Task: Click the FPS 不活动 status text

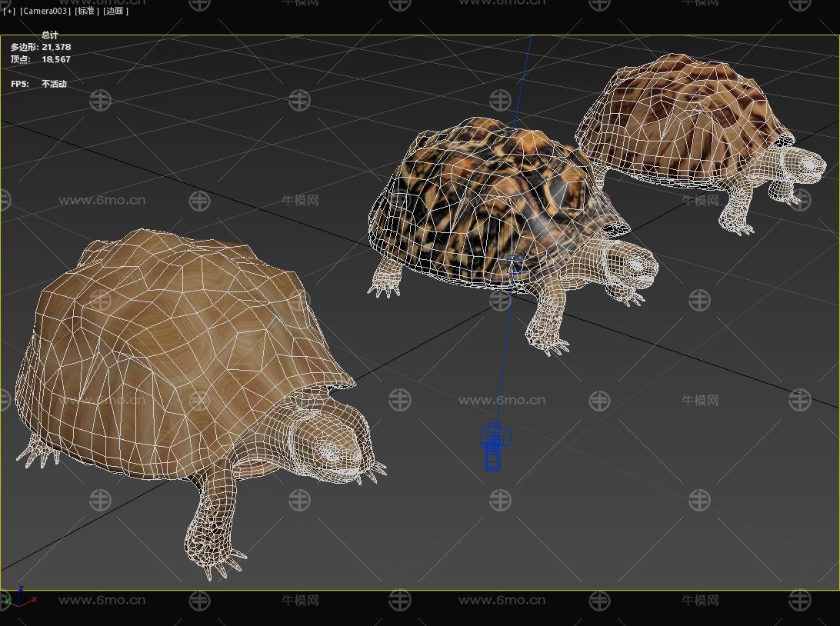Action: tap(54, 84)
